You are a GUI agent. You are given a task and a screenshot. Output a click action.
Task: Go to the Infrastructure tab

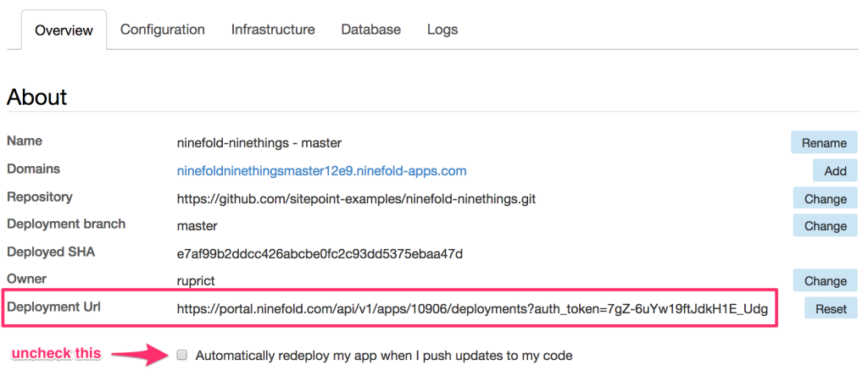(273, 30)
